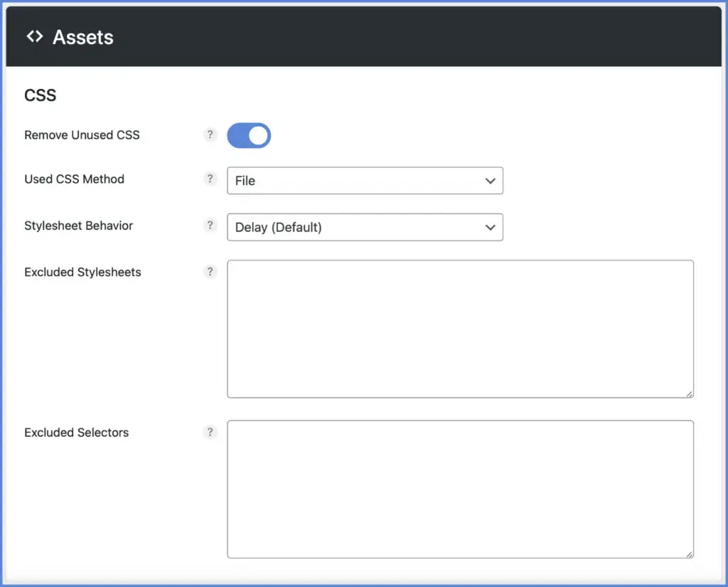Click the Assets header title
Viewport: 728px width, 587px height.
point(83,37)
